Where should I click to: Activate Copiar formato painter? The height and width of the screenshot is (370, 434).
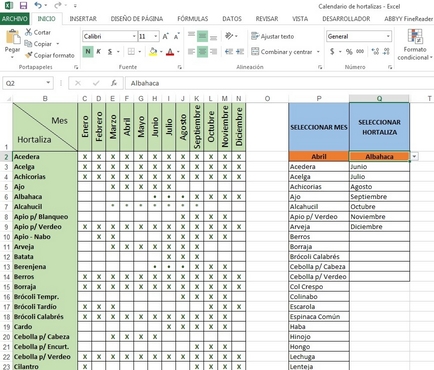click(x=50, y=55)
